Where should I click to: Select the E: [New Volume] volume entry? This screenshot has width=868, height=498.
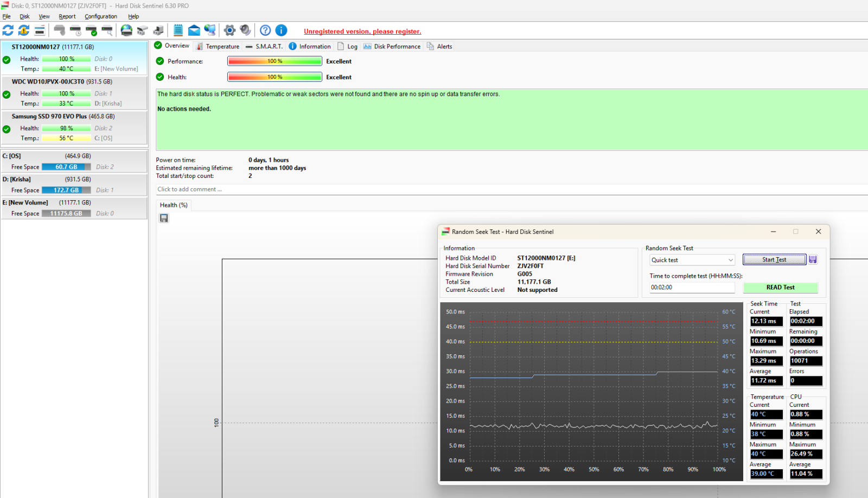(x=74, y=208)
